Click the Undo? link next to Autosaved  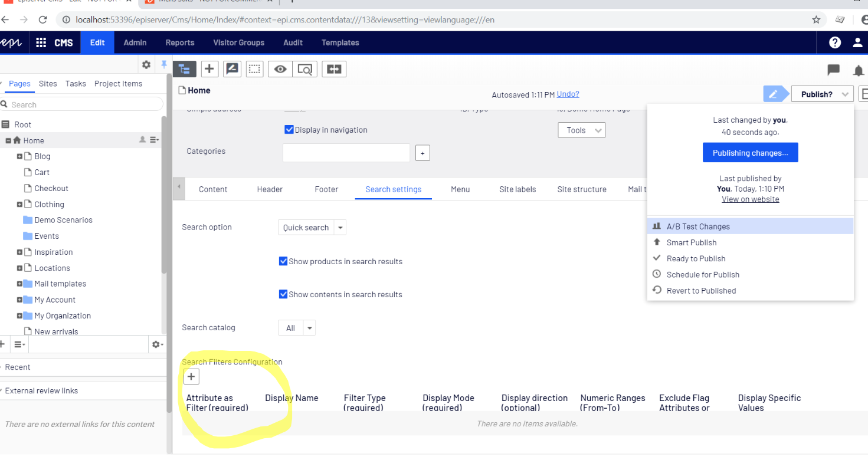click(x=568, y=94)
